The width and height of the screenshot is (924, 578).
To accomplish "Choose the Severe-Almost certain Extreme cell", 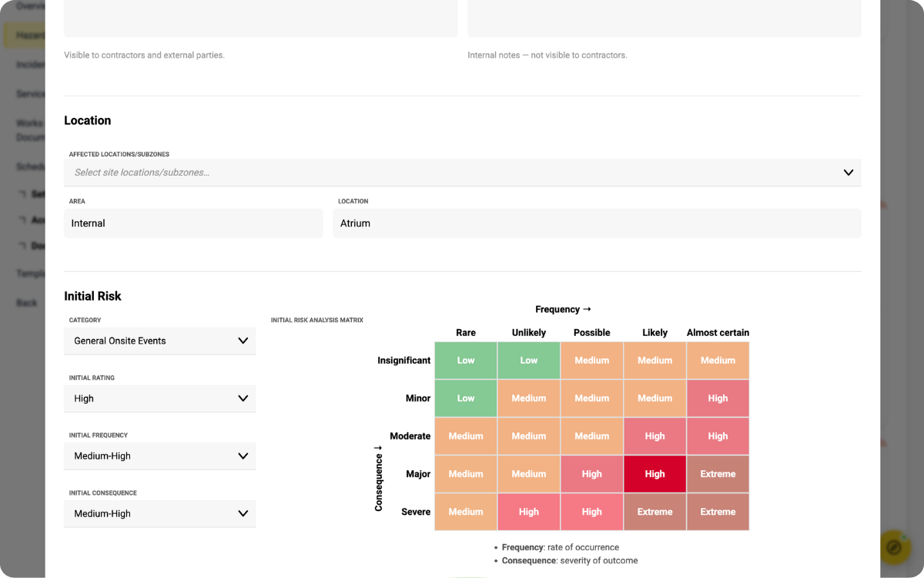I will [718, 512].
